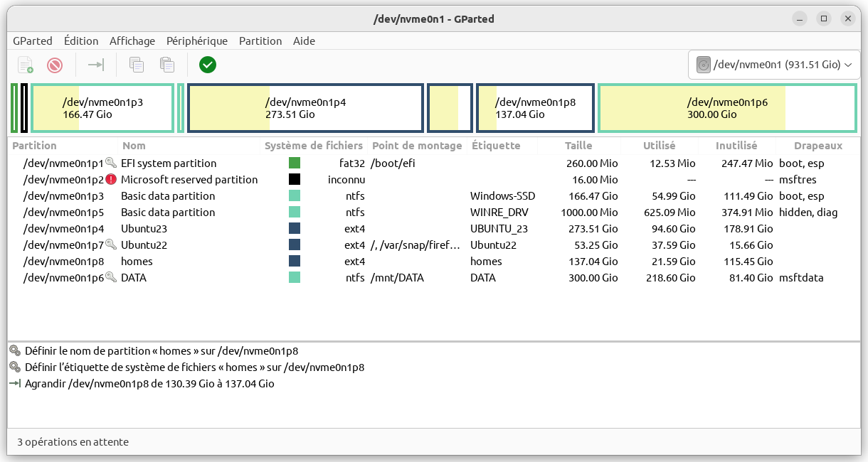Open the device selector /dev/nvme0n1 dropdown

tap(773, 65)
